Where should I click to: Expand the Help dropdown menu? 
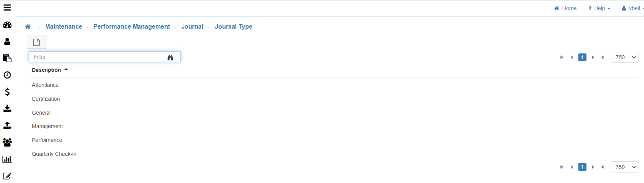point(599,8)
